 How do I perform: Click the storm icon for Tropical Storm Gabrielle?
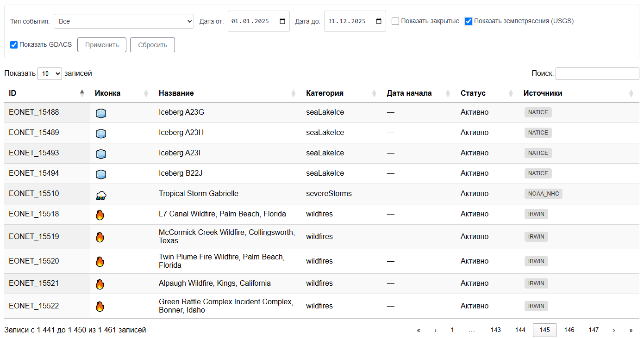100,195
